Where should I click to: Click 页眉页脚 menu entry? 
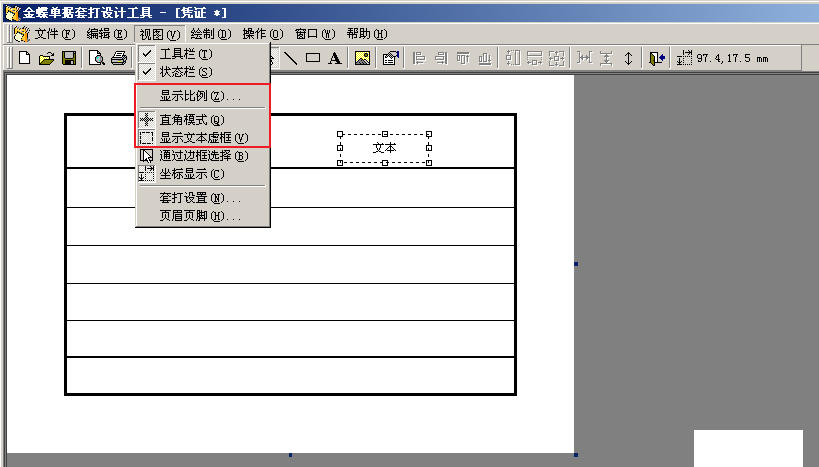pyautogui.click(x=200, y=216)
